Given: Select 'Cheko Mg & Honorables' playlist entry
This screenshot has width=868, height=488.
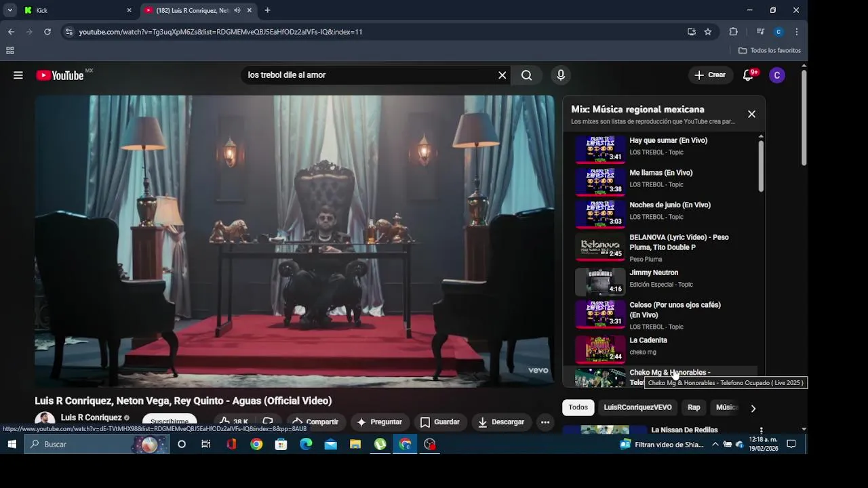Looking at the screenshot, I should 660,377.
